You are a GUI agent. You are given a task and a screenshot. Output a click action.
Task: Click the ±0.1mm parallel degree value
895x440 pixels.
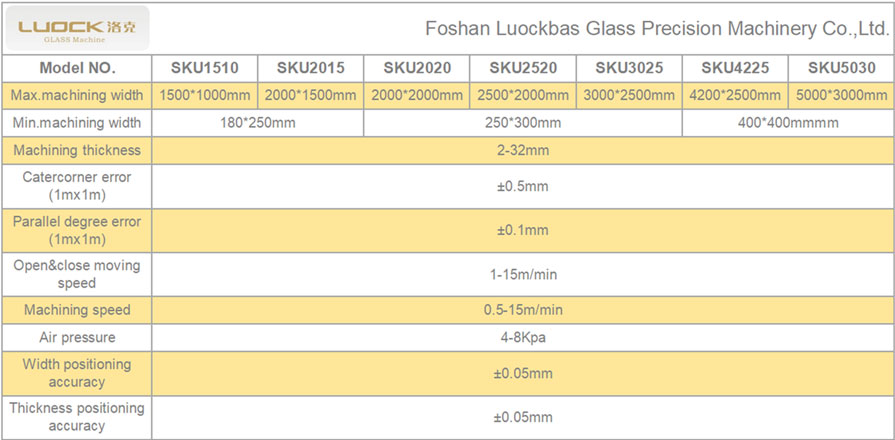pos(523,231)
